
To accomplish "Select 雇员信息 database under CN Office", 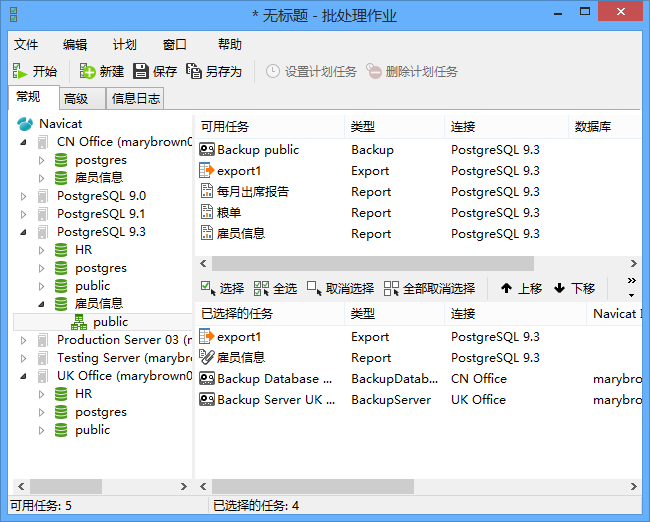I will click(x=99, y=177).
